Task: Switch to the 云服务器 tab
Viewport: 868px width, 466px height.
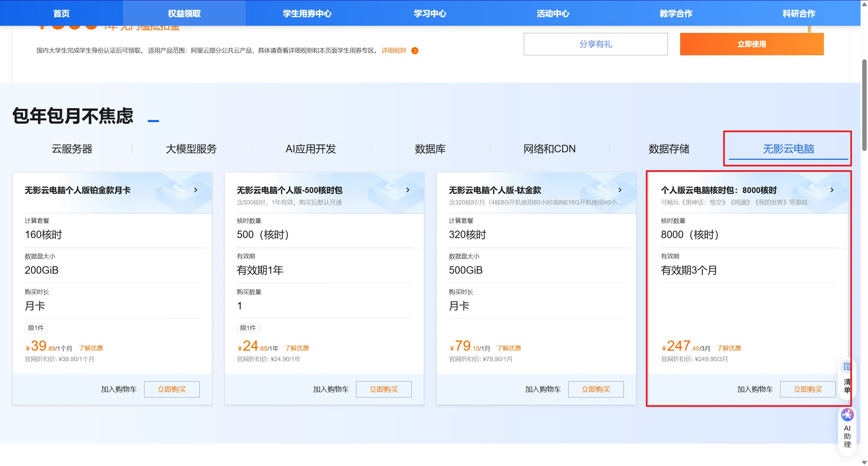Action: [72, 149]
